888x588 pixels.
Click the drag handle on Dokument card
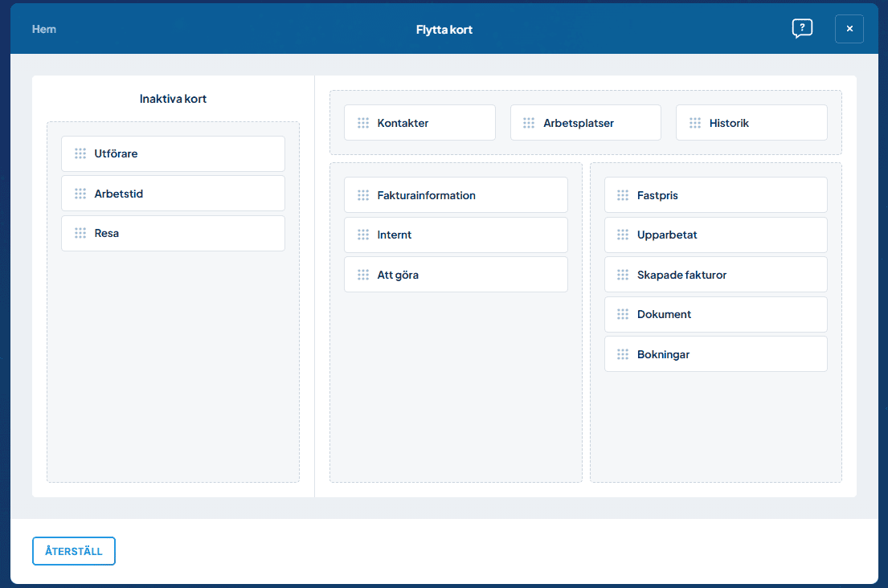click(x=623, y=314)
